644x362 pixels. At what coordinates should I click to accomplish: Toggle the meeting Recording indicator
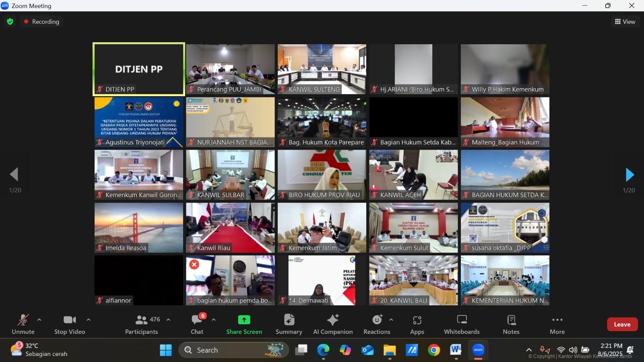pos(41,21)
